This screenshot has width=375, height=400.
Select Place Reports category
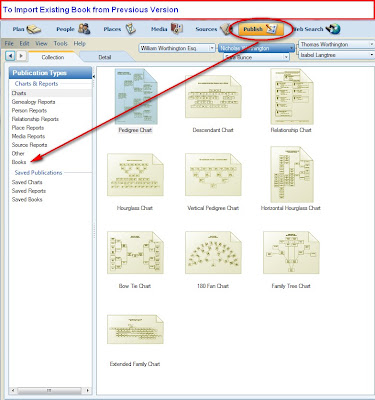[28, 128]
